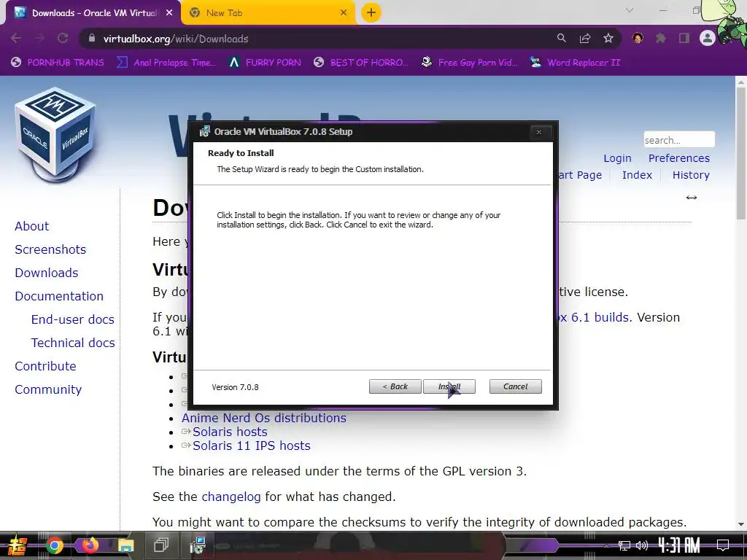
Task: Open the notification center icon
Action: tap(723, 545)
